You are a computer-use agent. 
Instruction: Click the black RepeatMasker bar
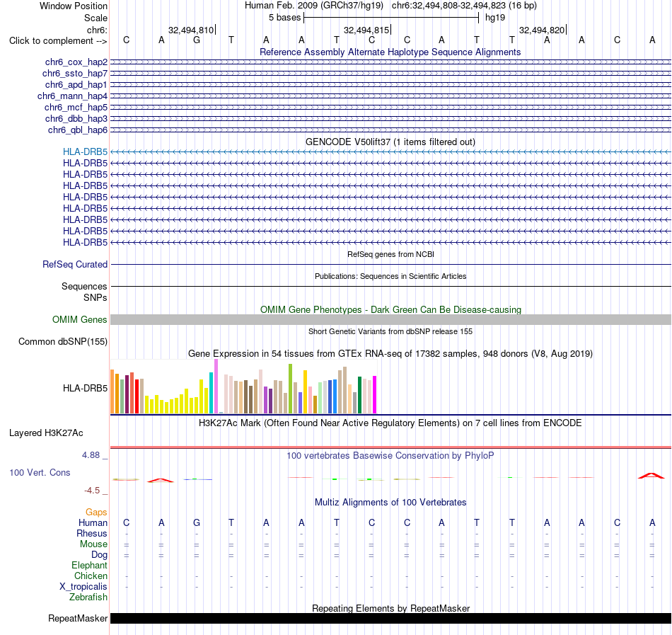[x=390, y=618]
